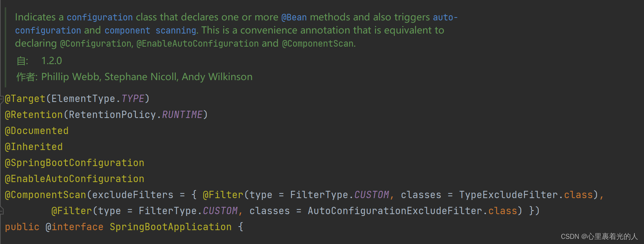644x244 pixels.
Task: Open the auto-configuration doc link
Action: (x=445, y=17)
